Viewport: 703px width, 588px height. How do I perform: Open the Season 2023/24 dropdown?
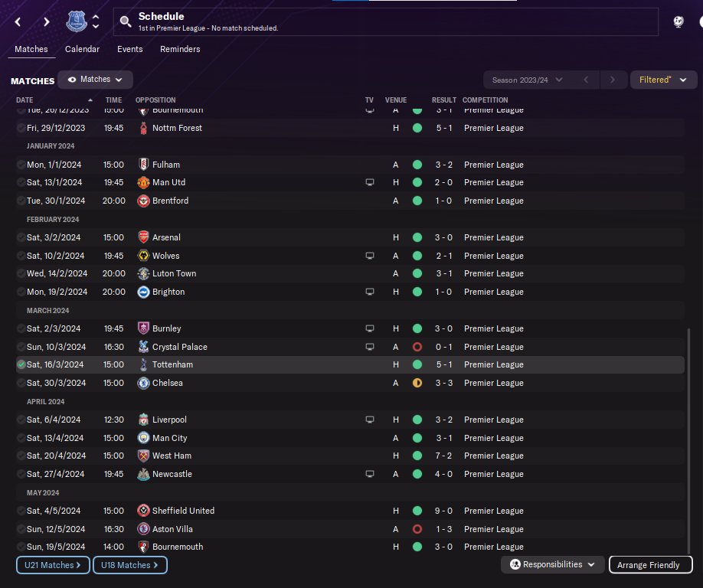click(x=527, y=80)
